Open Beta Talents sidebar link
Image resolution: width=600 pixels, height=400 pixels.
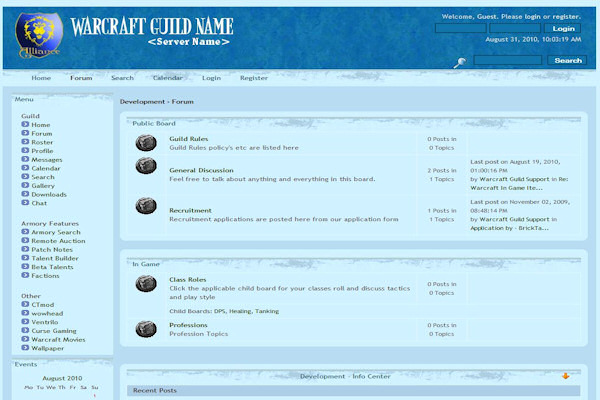tap(52, 267)
